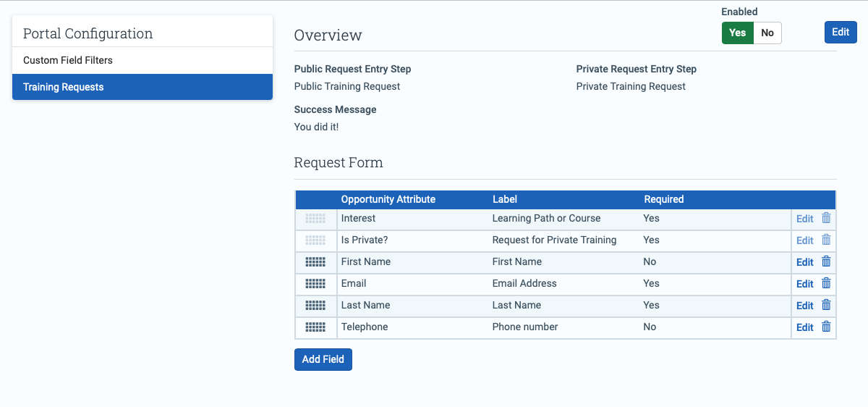Delete the Is Private? row with trash icon
Image resolution: width=868 pixels, height=407 pixels.
click(x=826, y=240)
